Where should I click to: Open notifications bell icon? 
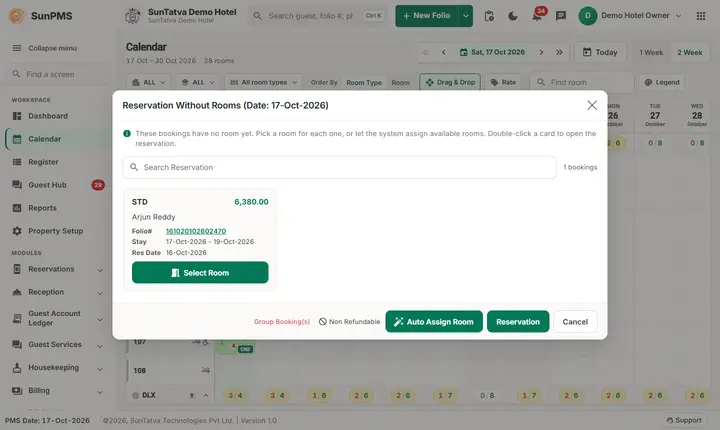536,17
